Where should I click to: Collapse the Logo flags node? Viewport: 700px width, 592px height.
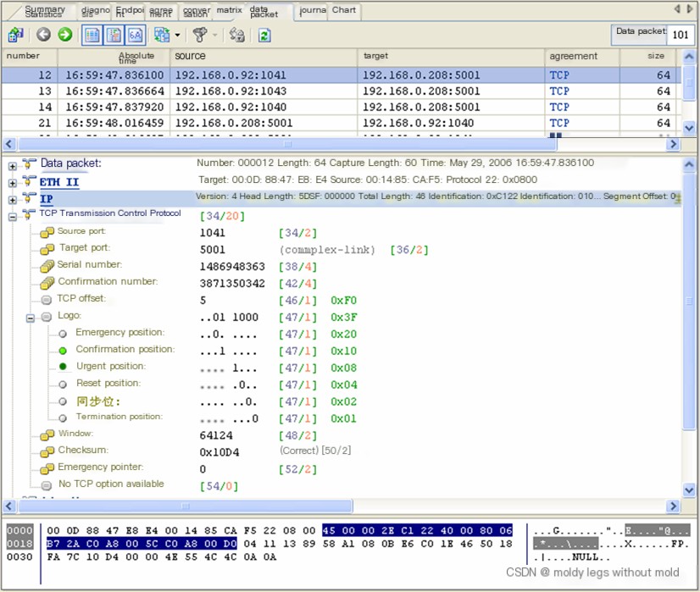point(31,318)
